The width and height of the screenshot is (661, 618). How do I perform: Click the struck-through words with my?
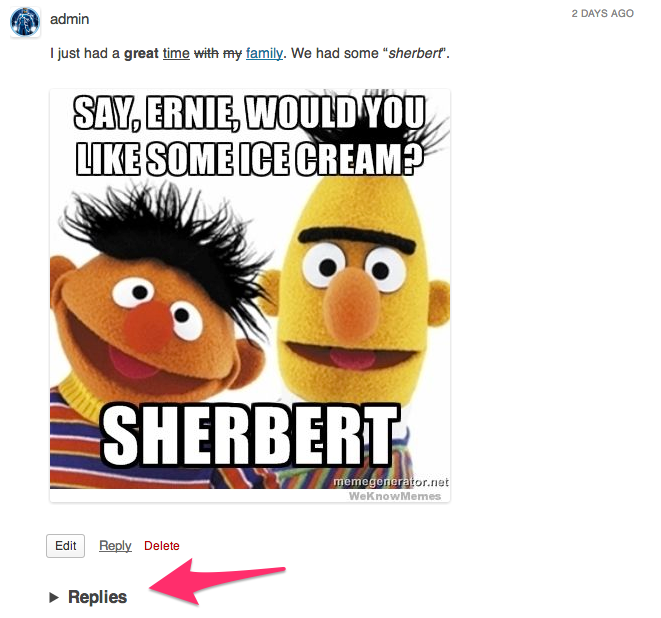point(218,54)
